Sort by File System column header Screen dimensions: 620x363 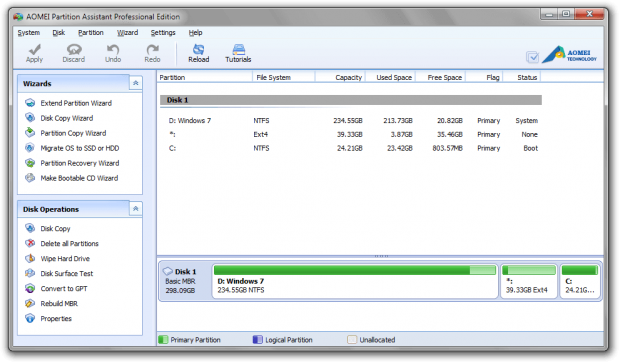click(x=284, y=77)
